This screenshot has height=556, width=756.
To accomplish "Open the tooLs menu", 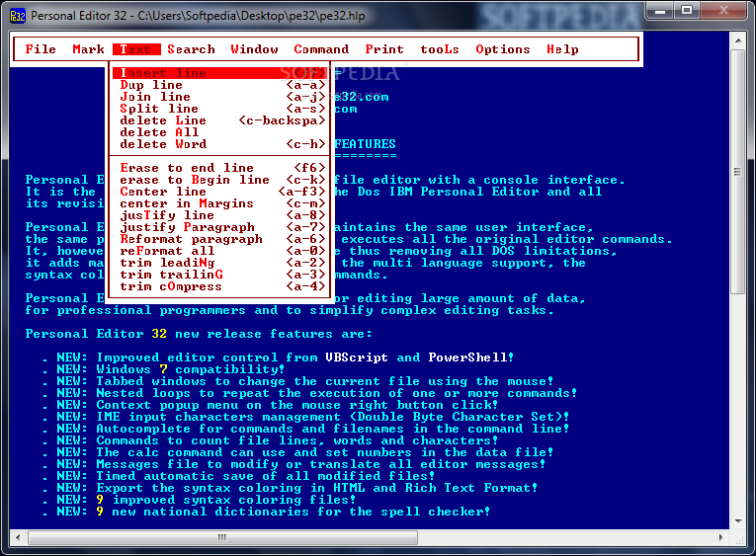I will 439,49.
